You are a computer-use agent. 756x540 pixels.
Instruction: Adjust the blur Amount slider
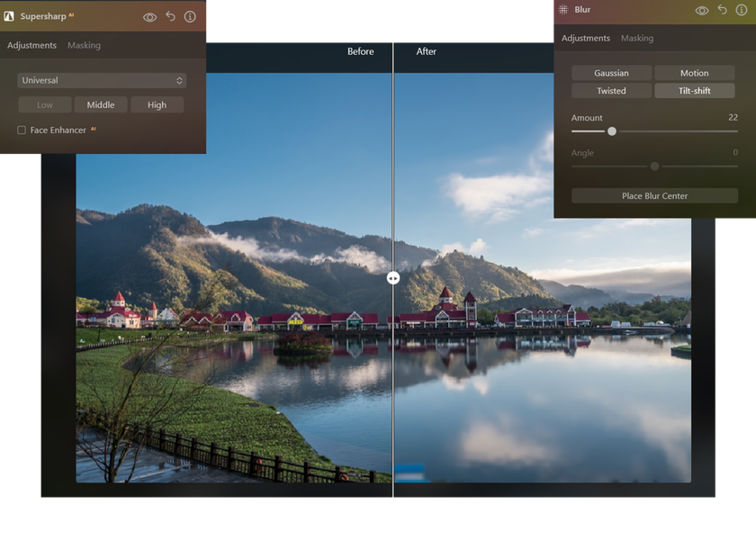(x=611, y=131)
